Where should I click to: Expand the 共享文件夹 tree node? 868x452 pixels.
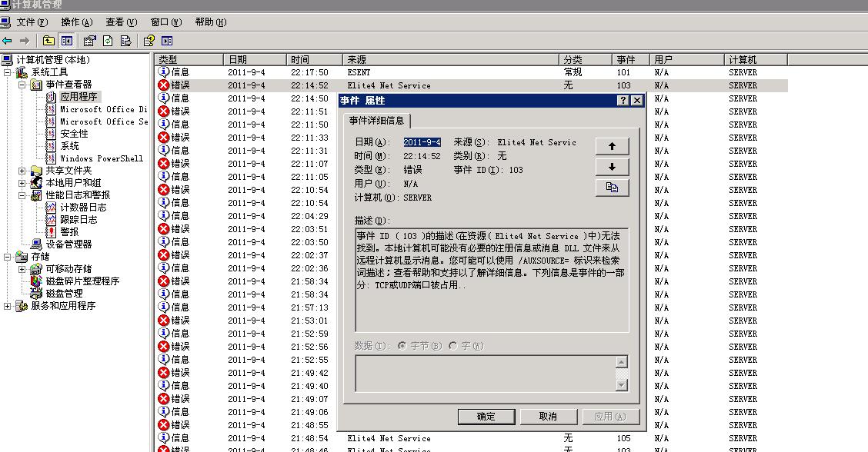[22, 171]
